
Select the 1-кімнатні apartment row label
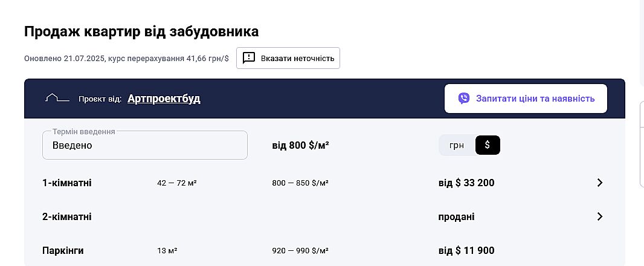tap(67, 183)
